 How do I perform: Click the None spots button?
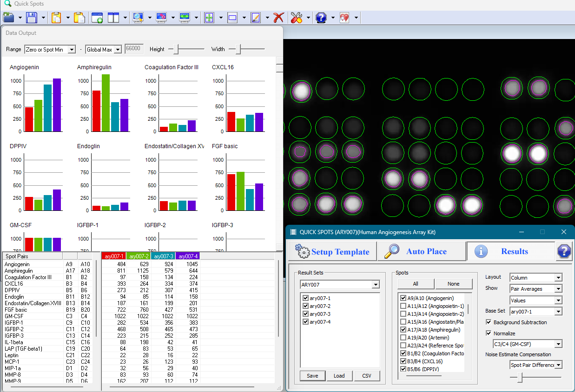(x=454, y=284)
